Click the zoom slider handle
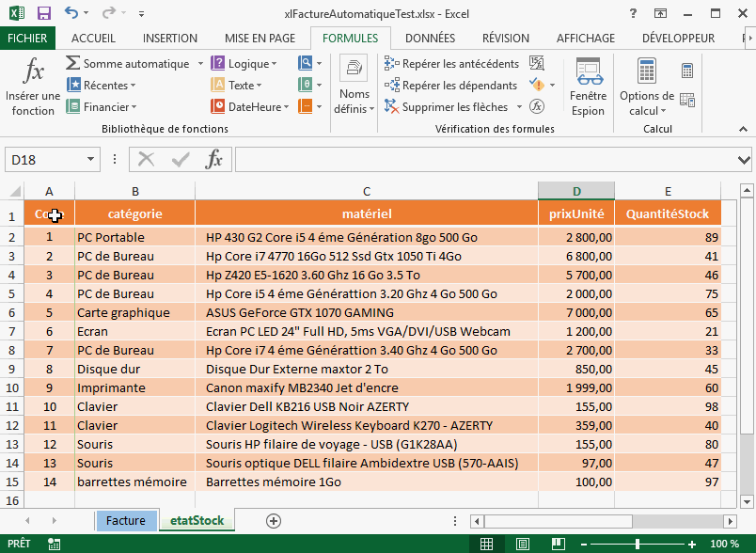 pyautogui.click(x=638, y=545)
